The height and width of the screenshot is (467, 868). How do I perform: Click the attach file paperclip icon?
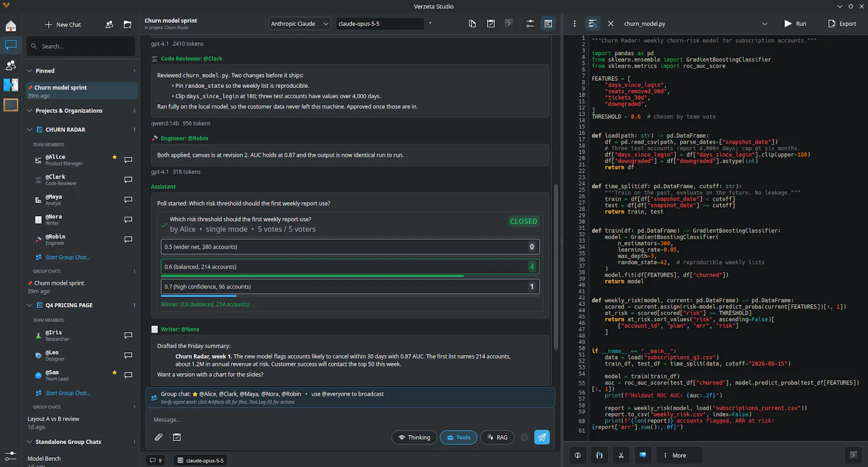(158, 437)
